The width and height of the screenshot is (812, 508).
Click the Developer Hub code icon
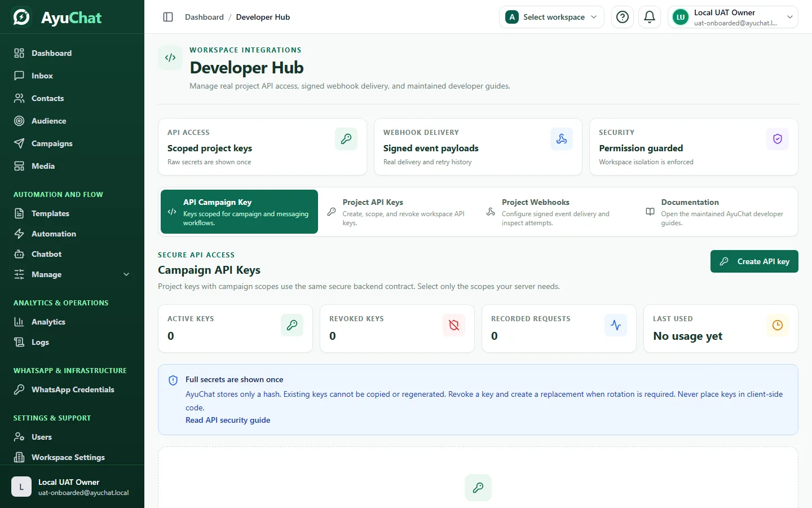pos(170,58)
